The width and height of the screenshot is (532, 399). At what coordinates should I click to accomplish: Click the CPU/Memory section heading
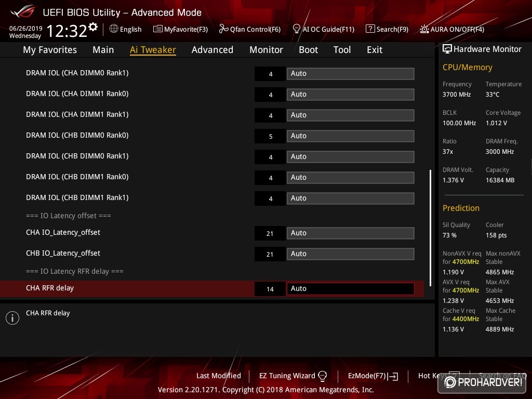tap(467, 67)
